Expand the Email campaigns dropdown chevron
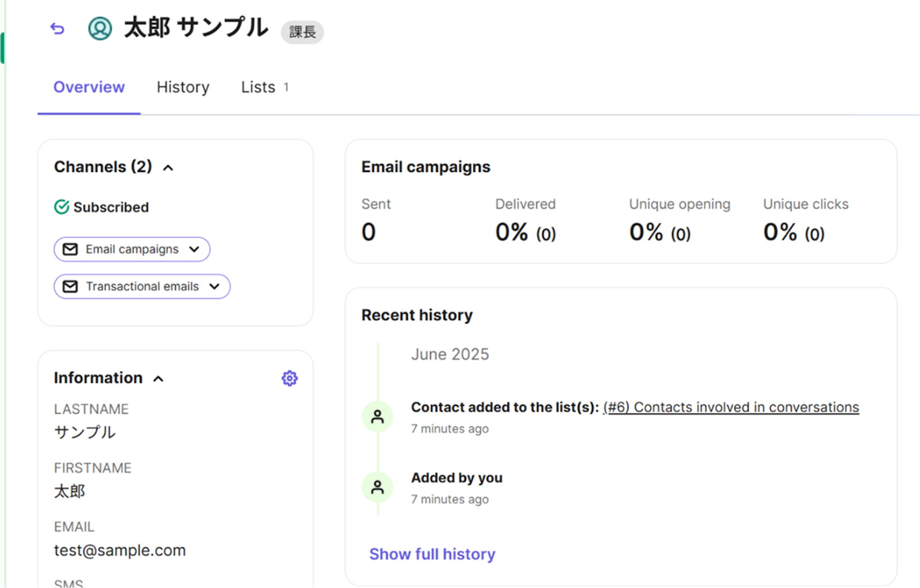Image resolution: width=920 pixels, height=588 pixels. coord(194,249)
